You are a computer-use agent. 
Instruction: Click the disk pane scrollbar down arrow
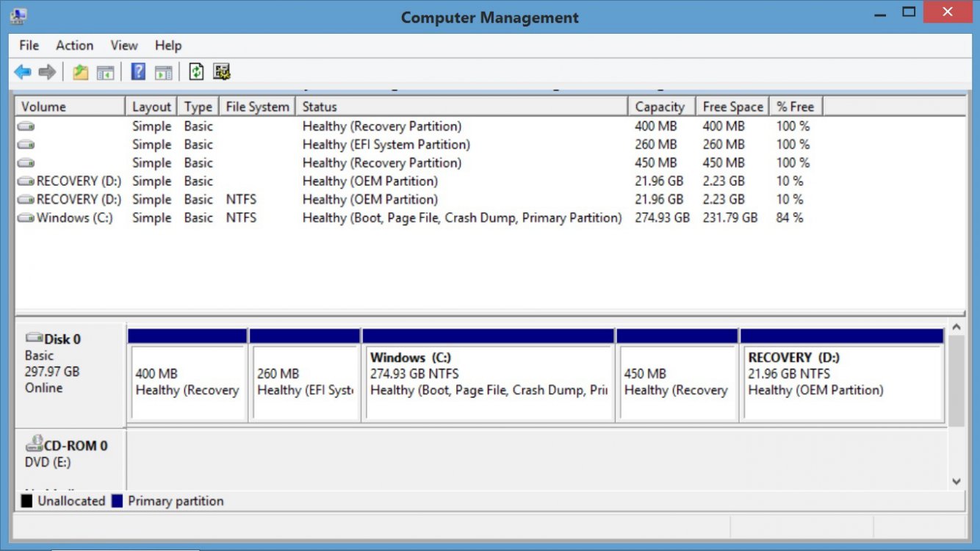(956, 481)
